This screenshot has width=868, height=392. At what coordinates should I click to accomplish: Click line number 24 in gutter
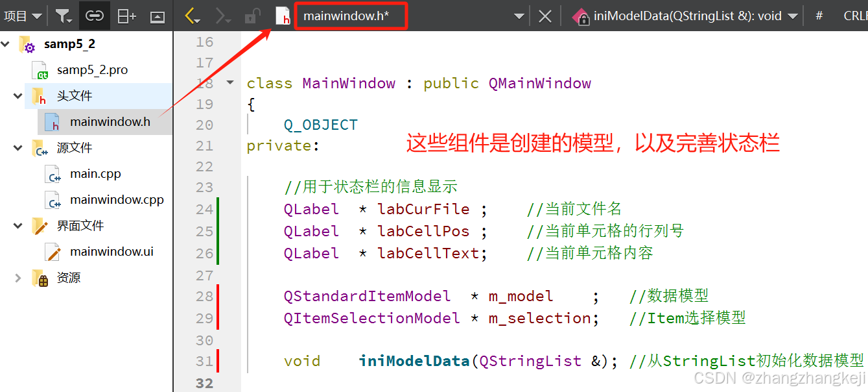[204, 209]
